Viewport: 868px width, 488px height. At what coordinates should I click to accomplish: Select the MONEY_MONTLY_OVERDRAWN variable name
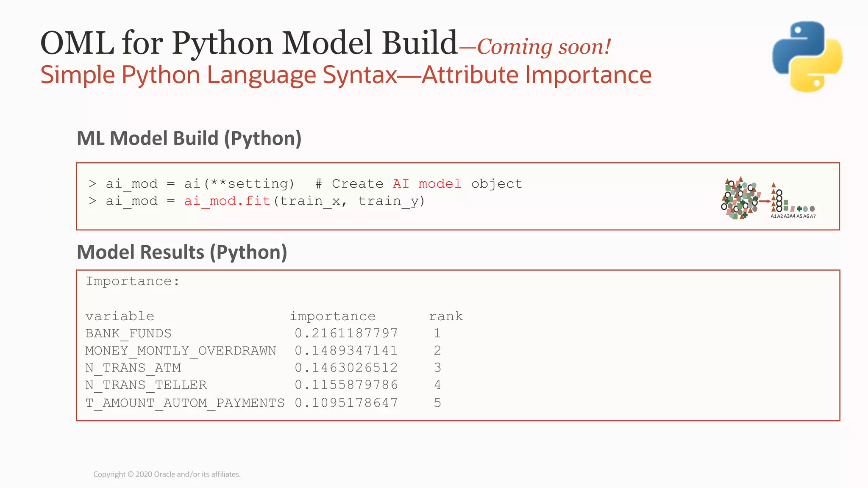point(181,351)
